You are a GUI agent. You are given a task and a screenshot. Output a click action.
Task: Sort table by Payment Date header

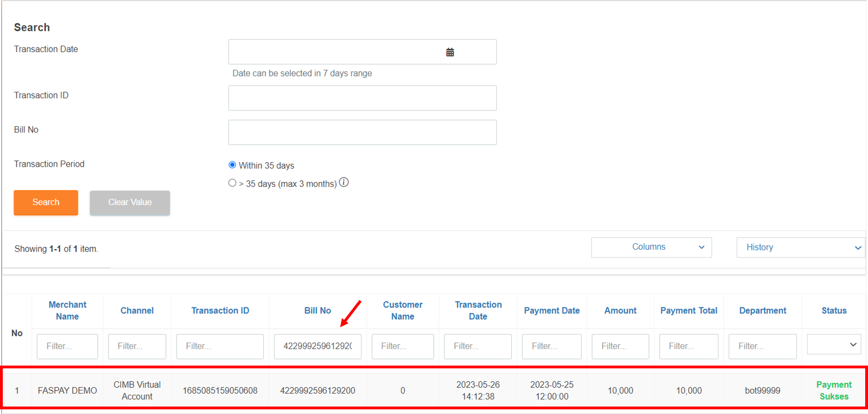click(552, 311)
